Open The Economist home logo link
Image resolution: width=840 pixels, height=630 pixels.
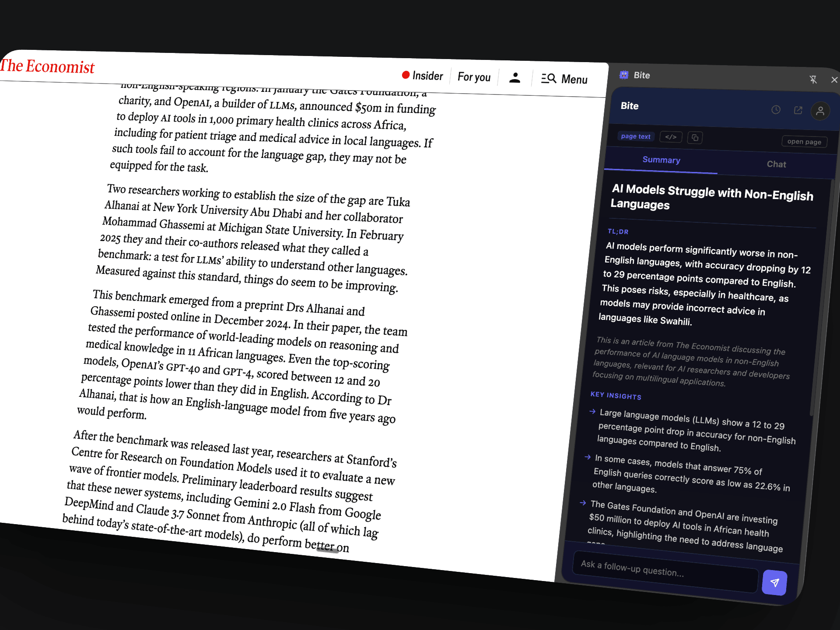point(47,66)
